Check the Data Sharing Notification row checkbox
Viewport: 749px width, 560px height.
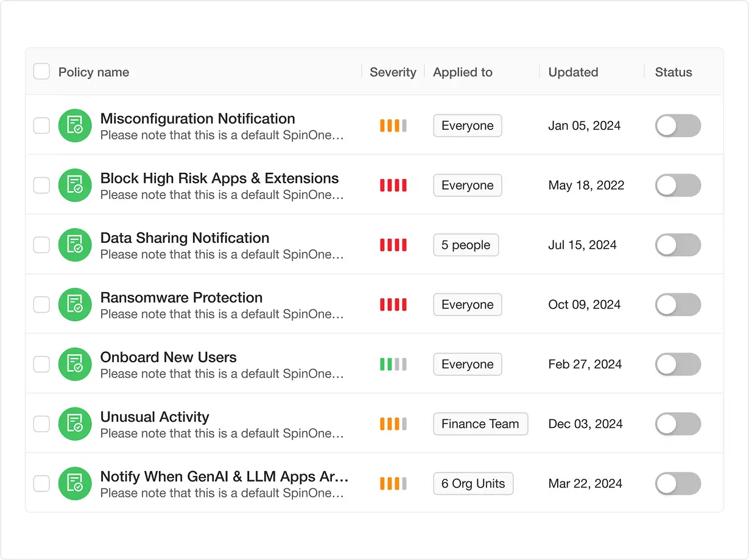click(41, 245)
